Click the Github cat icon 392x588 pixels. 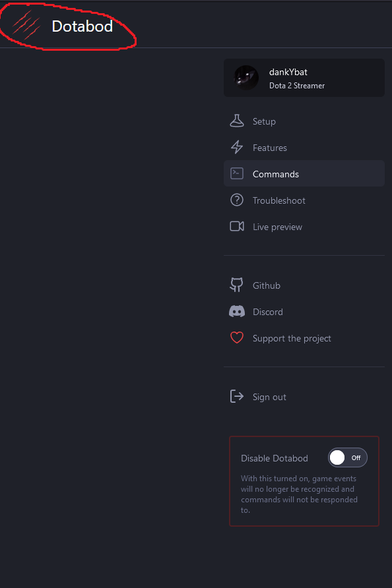coord(237,285)
